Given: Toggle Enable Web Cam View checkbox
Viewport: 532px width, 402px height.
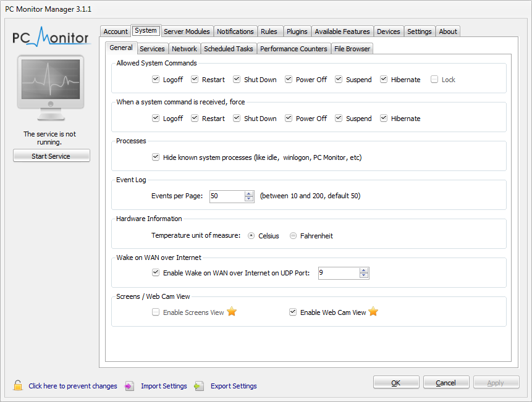Looking at the screenshot, I should point(293,312).
